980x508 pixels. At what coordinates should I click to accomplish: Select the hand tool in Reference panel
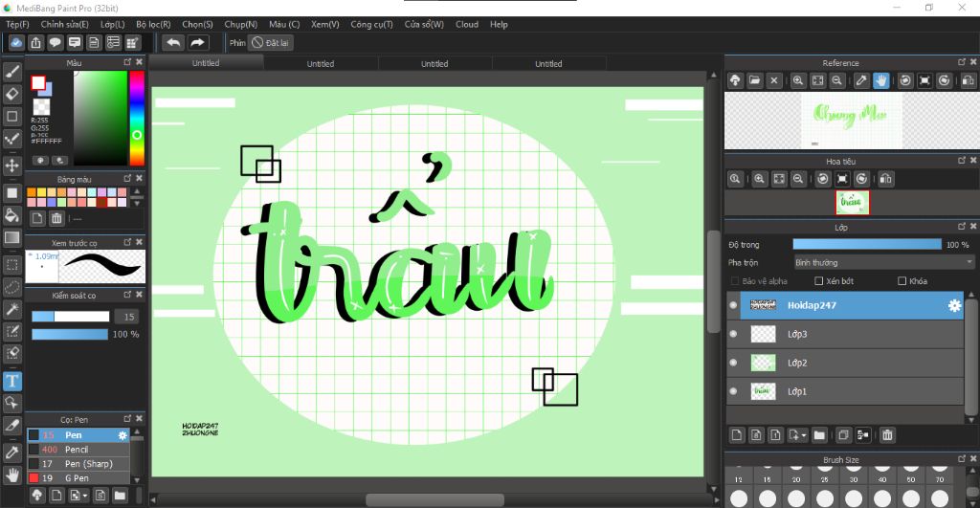click(880, 80)
